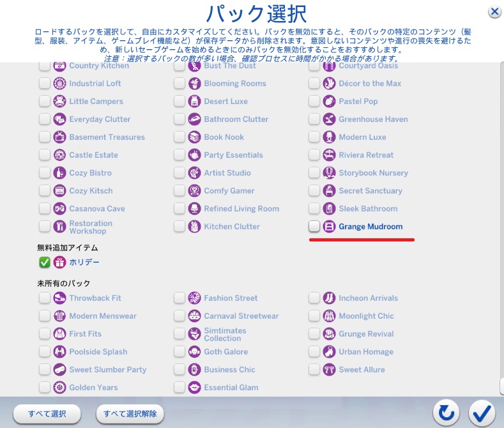
Task: Click the First Fits label
Action: point(86,334)
